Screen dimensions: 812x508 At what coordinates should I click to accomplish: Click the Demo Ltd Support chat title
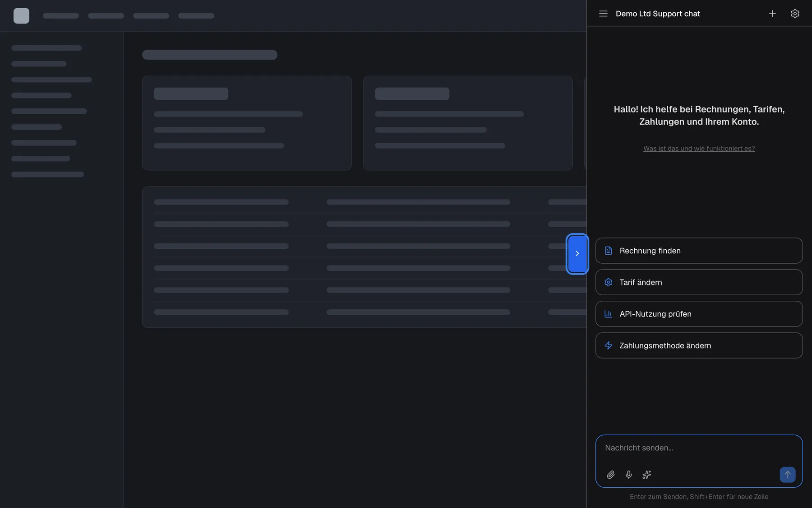click(x=658, y=14)
